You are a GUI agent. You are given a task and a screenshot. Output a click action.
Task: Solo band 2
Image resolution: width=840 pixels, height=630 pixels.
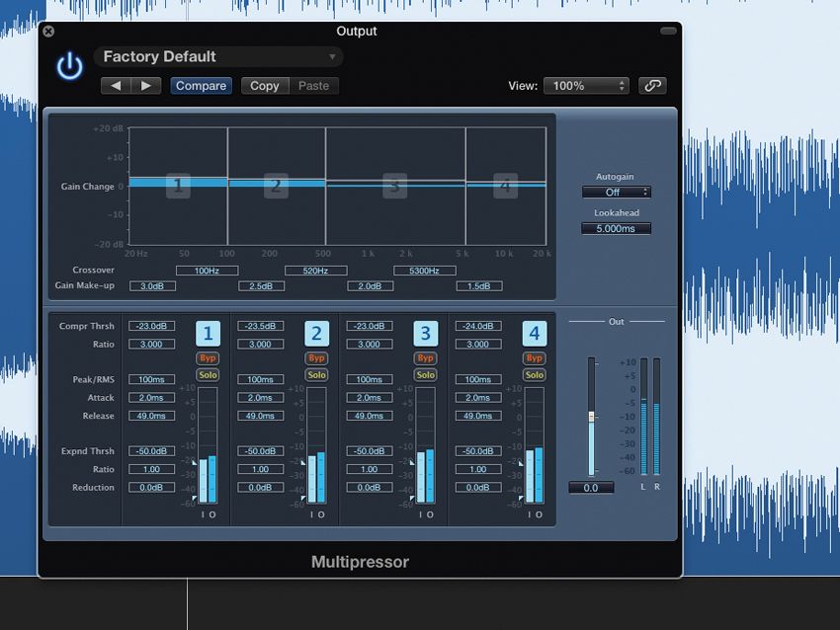(316, 375)
